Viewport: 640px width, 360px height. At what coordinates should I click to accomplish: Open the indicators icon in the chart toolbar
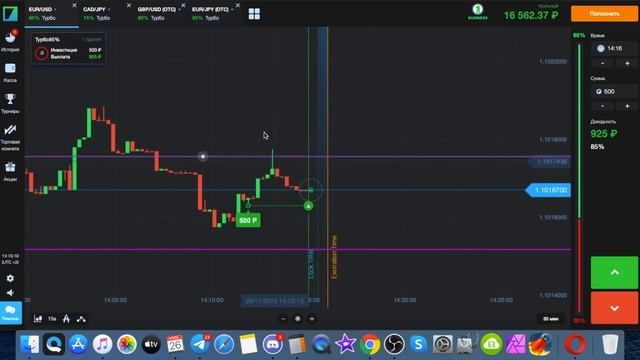tap(66, 319)
